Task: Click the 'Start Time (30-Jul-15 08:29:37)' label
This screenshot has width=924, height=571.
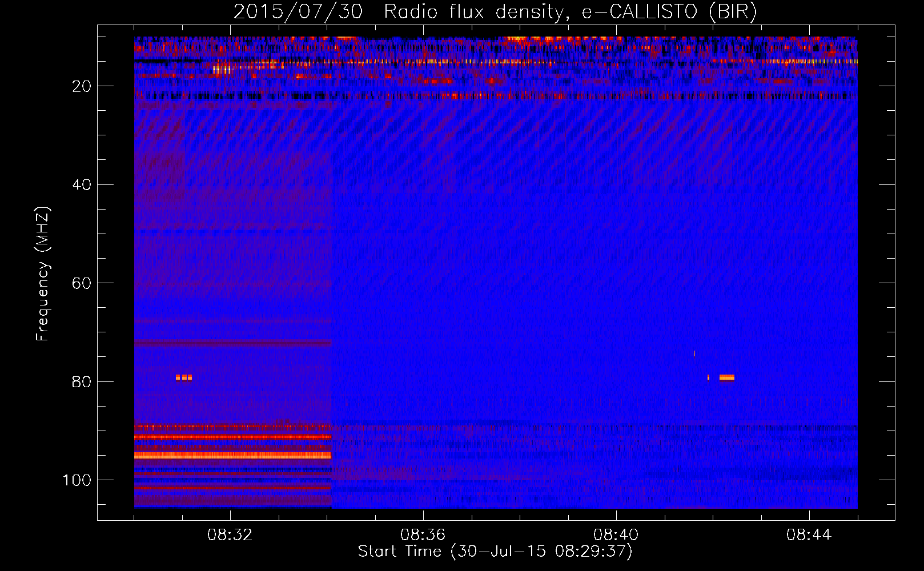Action: [x=495, y=552]
